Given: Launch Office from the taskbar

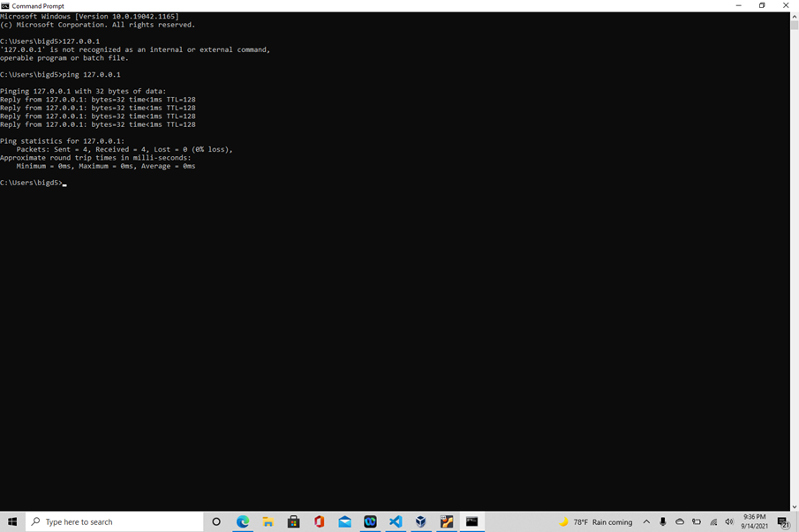Looking at the screenshot, I should 319,521.
